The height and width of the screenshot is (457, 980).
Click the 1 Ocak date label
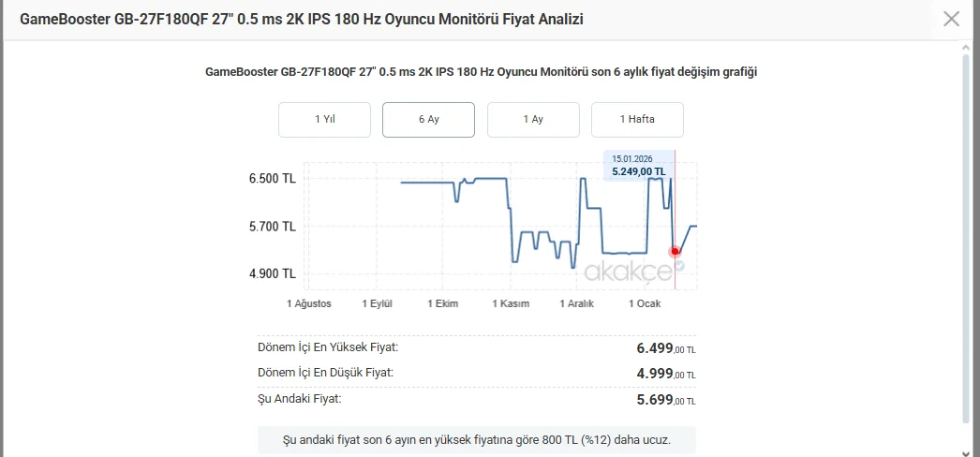[x=645, y=304]
